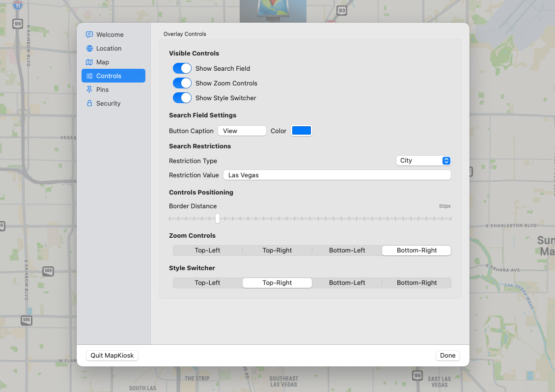Click the Search Restrictions section title
The height and width of the screenshot is (392, 555).
pos(200,146)
